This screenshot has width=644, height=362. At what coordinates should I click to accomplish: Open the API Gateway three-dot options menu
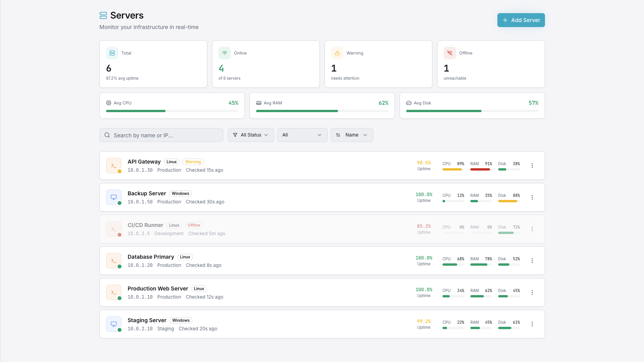pos(532,166)
